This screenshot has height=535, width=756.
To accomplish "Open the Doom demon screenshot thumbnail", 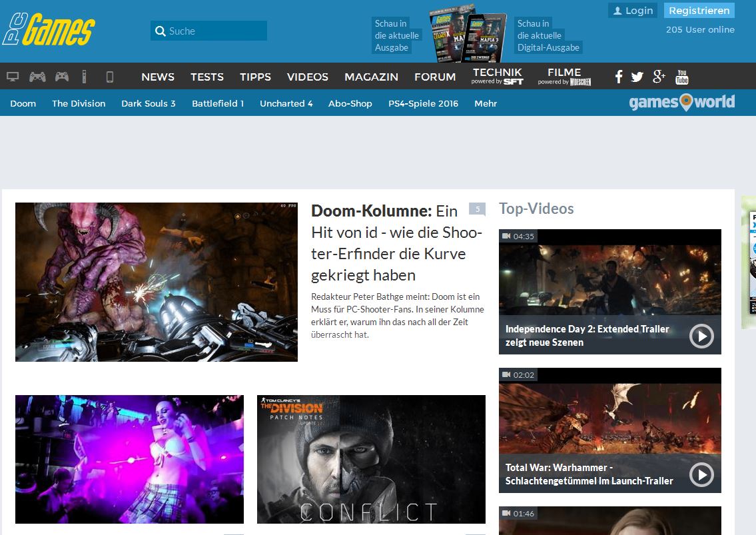I will pyautogui.click(x=157, y=282).
